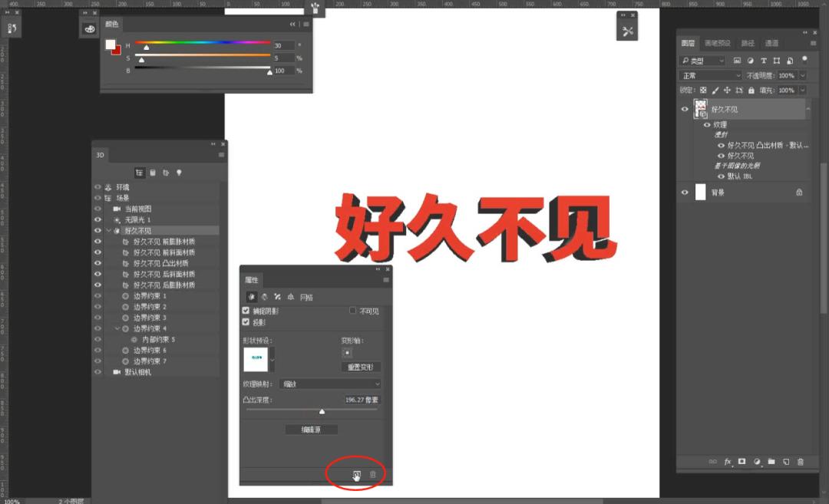Hide the 背景 layer in Layers panel
Screen dimensions: 829x504
pos(685,193)
